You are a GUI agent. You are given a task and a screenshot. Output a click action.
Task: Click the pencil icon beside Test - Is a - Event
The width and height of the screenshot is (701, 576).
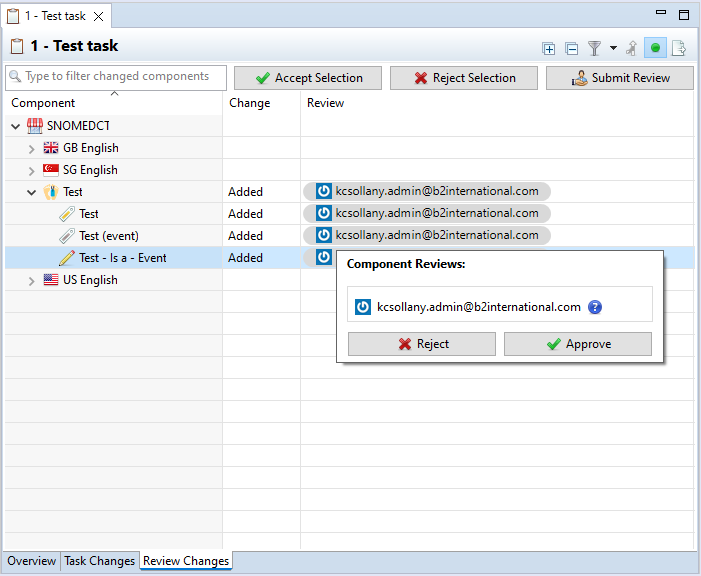(67, 258)
